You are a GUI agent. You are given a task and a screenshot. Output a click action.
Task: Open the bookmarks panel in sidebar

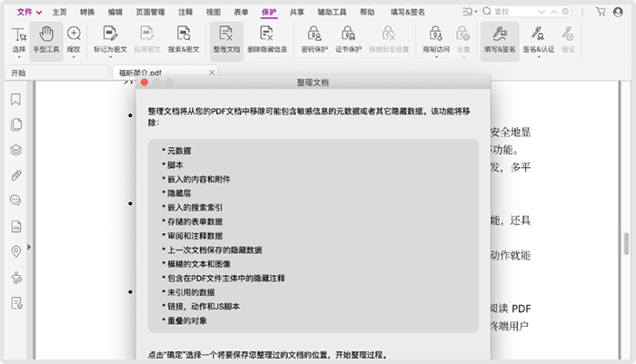click(x=15, y=100)
